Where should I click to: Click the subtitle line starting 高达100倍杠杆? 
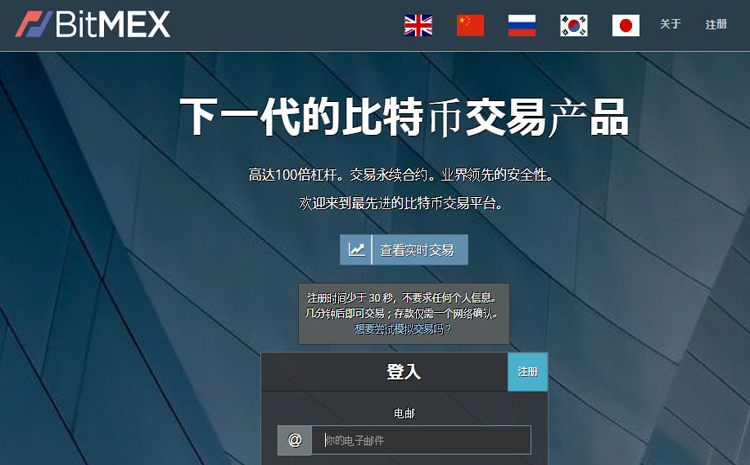(x=402, y=175)
